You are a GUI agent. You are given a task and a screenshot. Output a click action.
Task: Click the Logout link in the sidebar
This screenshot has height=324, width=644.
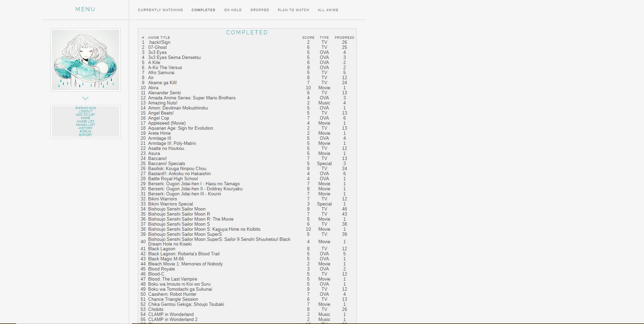pos(86,111)
